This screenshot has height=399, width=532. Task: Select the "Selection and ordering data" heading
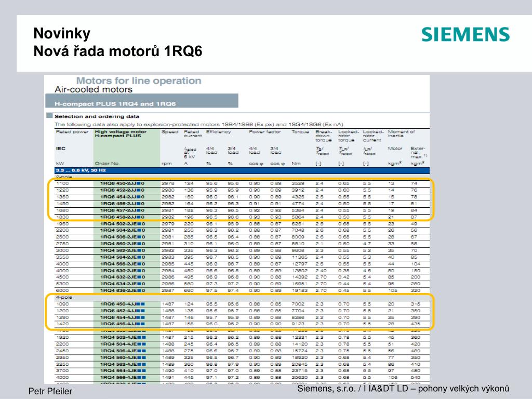point(97,116)
